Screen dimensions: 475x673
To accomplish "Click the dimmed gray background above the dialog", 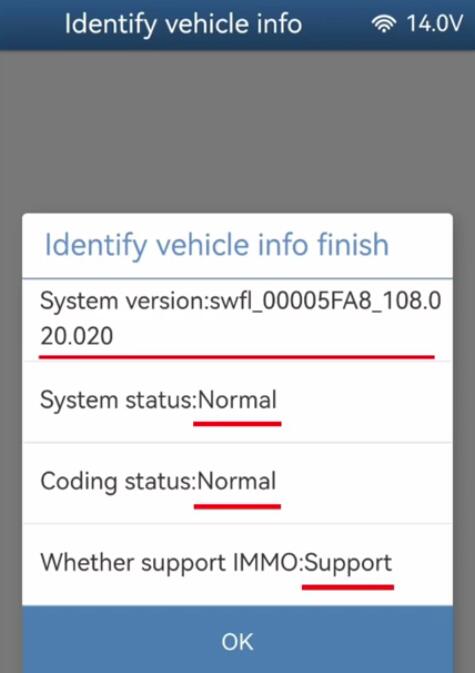I will tap(237, 131).
